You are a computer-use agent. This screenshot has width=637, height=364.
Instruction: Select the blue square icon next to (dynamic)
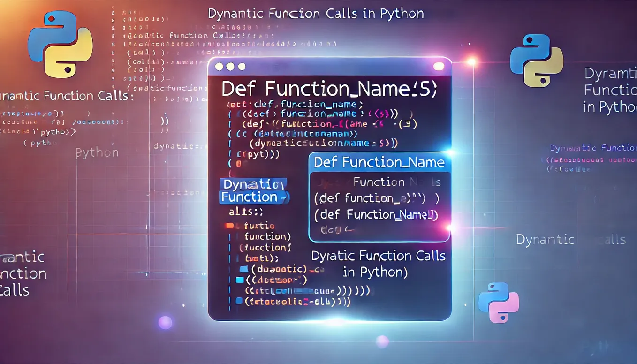pyautogui.click(x=244, y=268)
